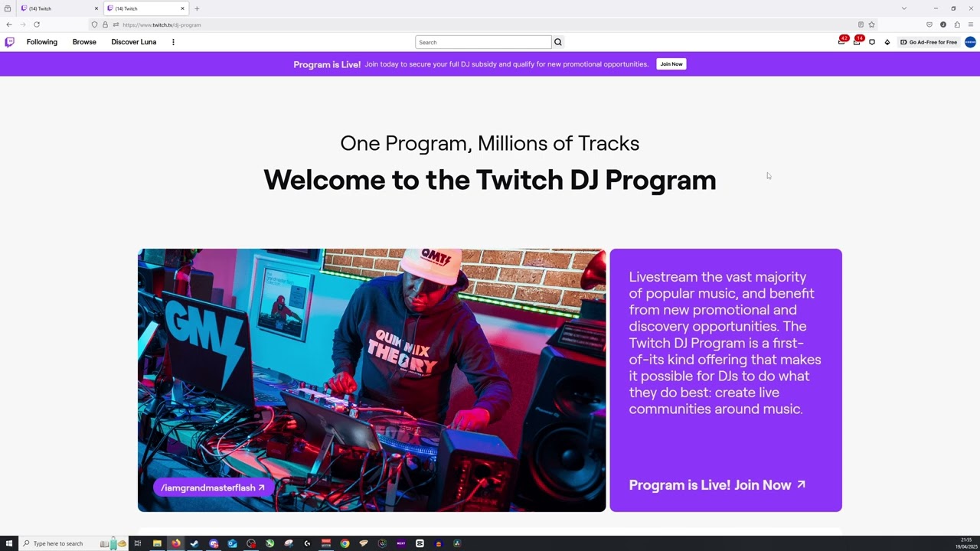980x551 pixels.
Task: Click Program is Live! Join Now link
Action: (717, 484)
